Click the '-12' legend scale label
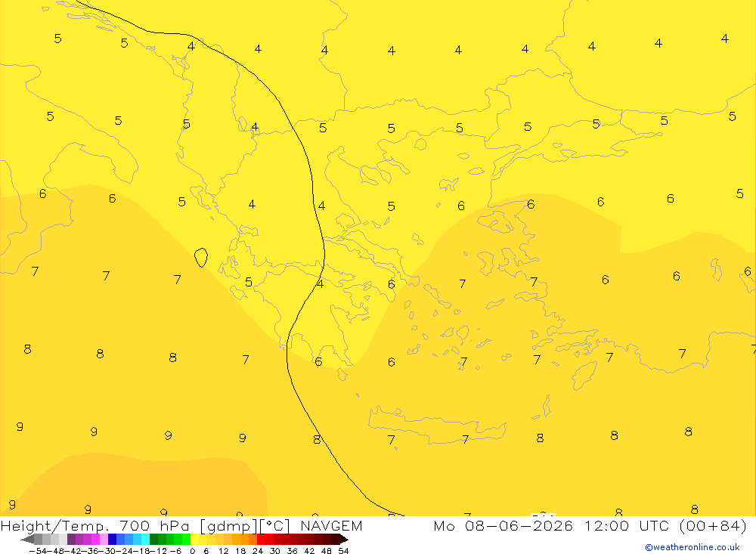The image size is (756, 554). [x=159, y=551]
